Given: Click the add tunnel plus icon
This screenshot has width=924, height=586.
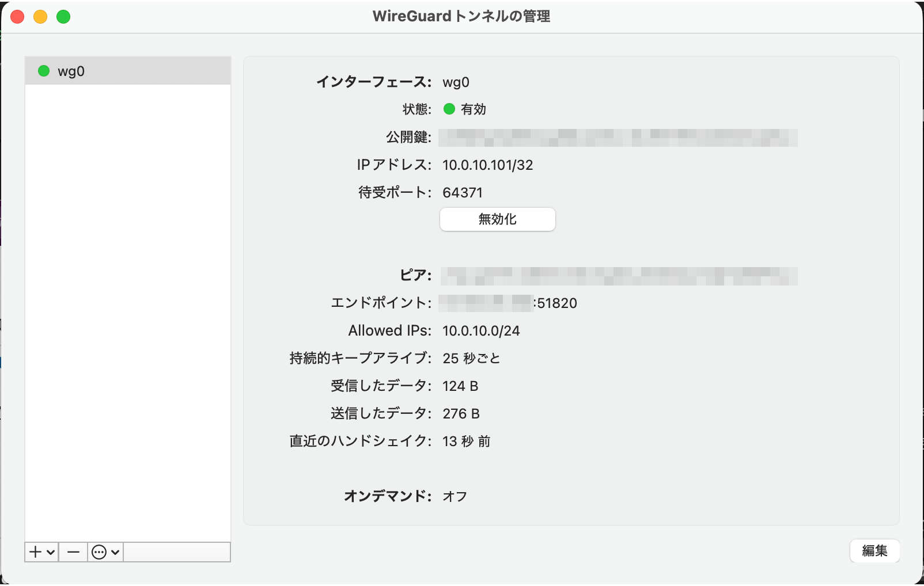Looking at the screenshot, I should (36, 551).
